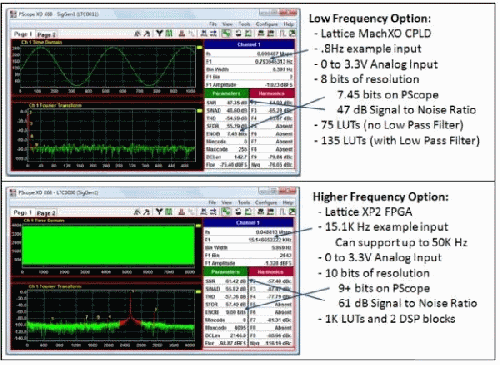
Task: Click green bars icon beside Y icon, top window
Action: pos(169,33)
